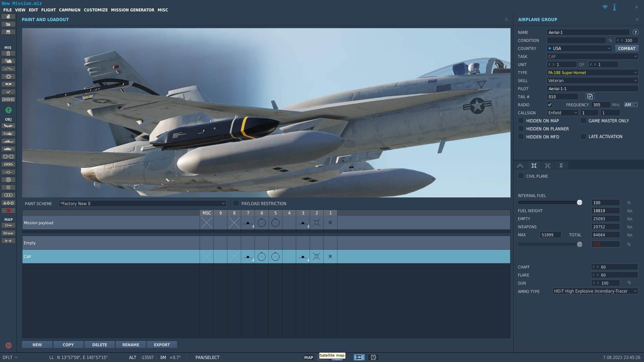
Task: Click the tail number copy icon
Action: point(590,97)
